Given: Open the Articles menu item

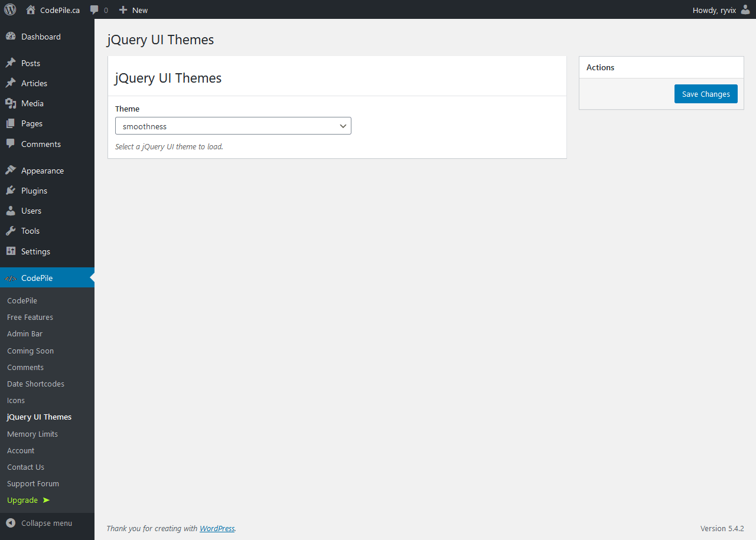Looking at the screenshot, I should coord(47,83).
